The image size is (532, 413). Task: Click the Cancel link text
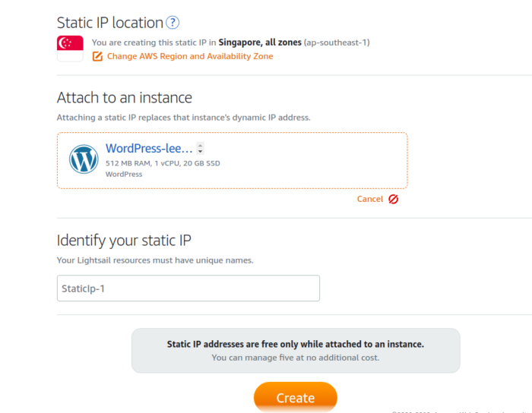pyautogui.click(x=370, y=199)
